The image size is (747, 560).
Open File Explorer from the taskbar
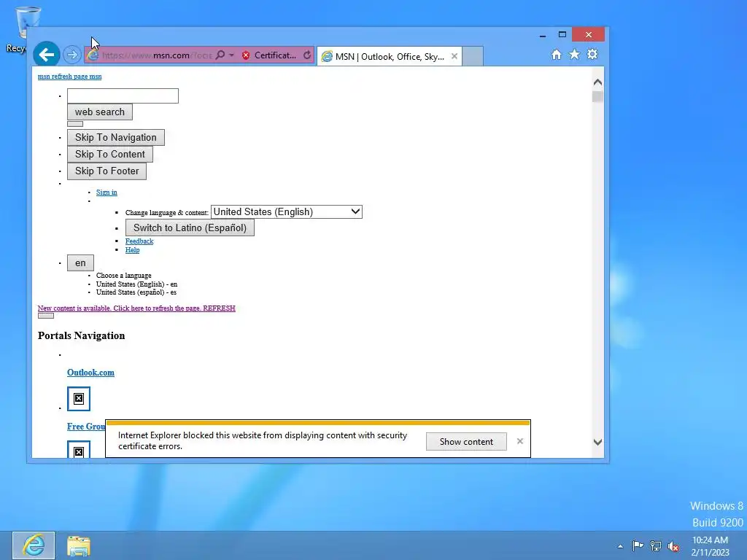pyautogui.click(x=79, y=545)
